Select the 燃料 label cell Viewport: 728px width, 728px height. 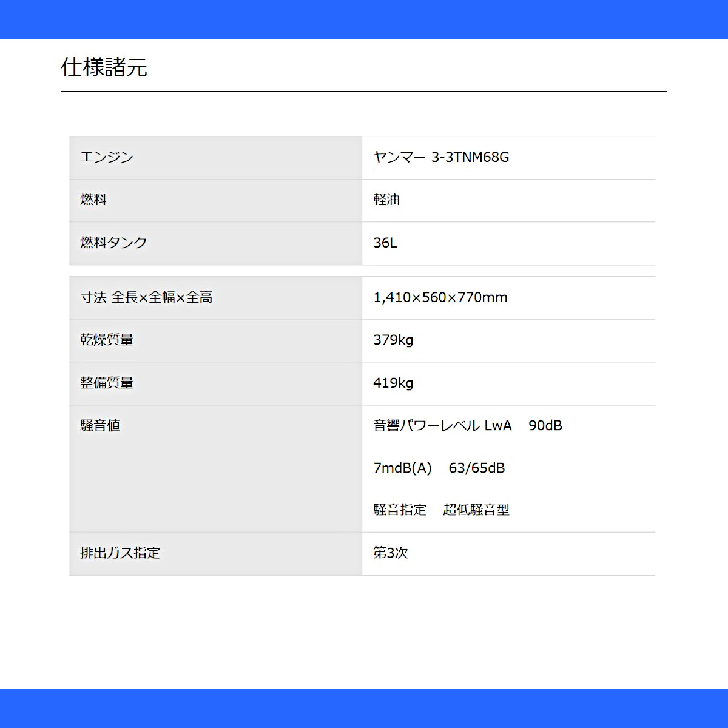(215, 200)
